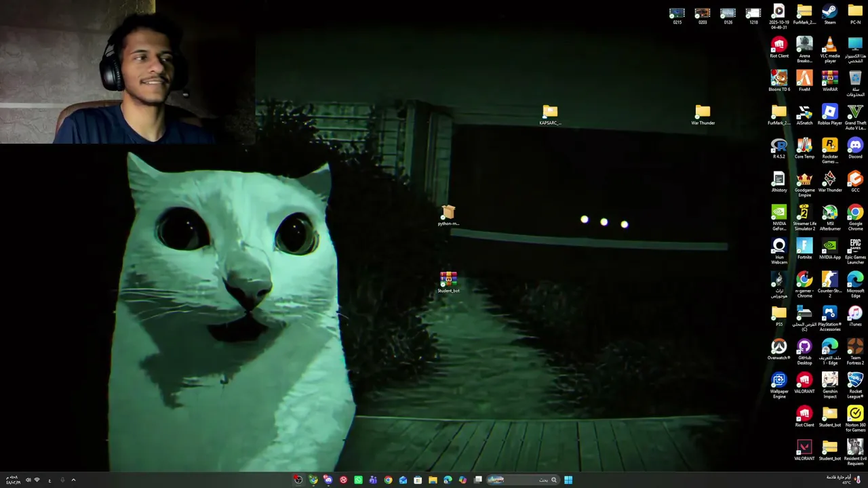Screen dimensions: 868x488
Task: Open Microsoft Store from the taskbar
Action: pos(418,480)
